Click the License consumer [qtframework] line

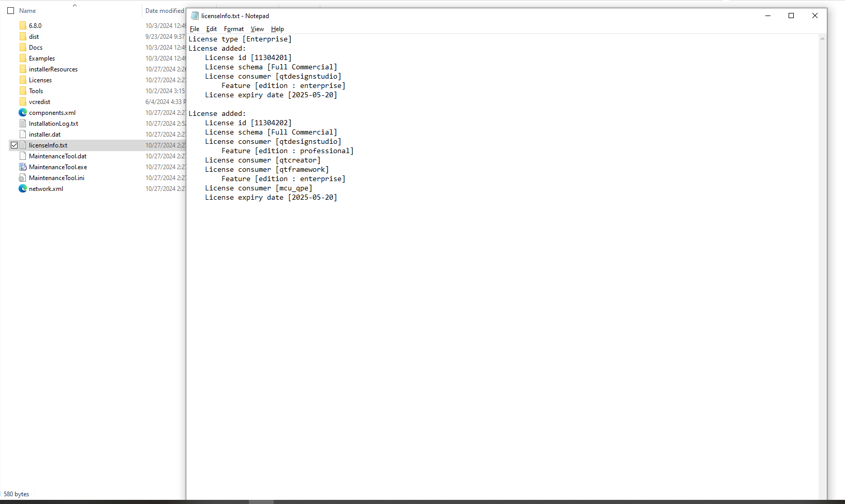(x=267, y=169)
